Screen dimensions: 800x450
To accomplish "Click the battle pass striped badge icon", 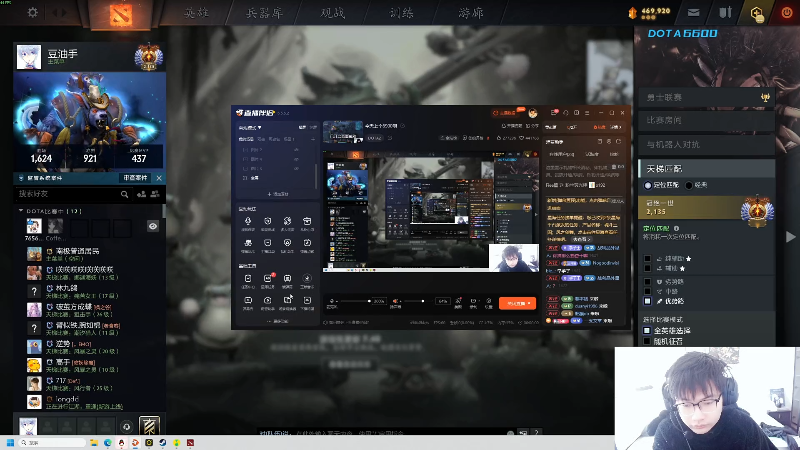I will point(149,426).
